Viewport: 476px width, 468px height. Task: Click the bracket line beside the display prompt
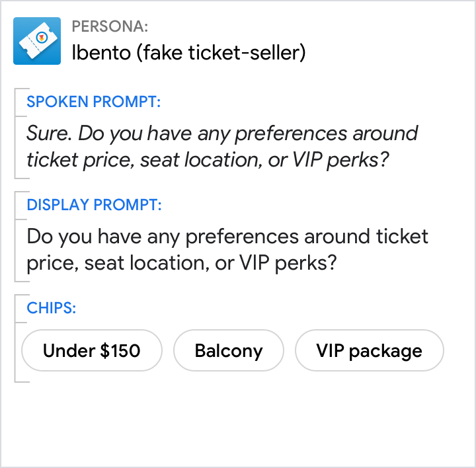click(x=15, y=236)
